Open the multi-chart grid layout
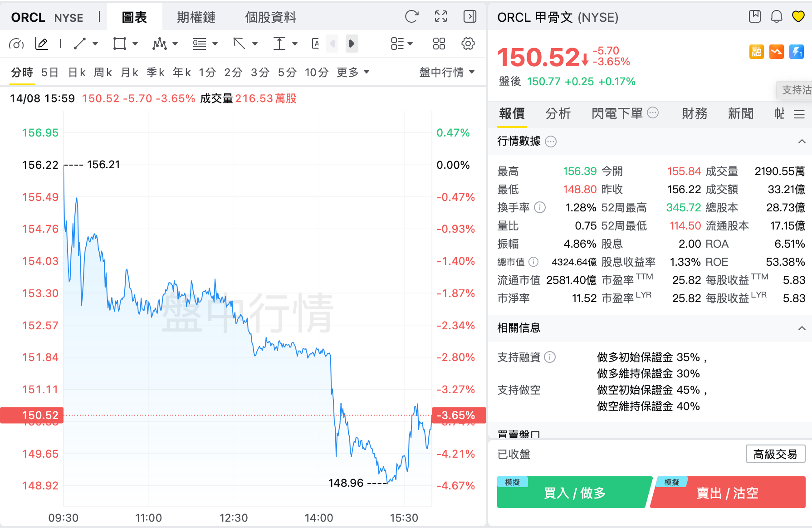 pos(439,44)
